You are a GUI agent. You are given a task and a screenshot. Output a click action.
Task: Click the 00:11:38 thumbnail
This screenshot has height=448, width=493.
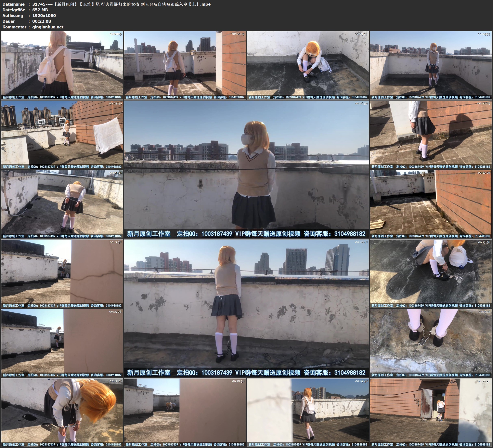pyautogui.click(x=62, y=273)
